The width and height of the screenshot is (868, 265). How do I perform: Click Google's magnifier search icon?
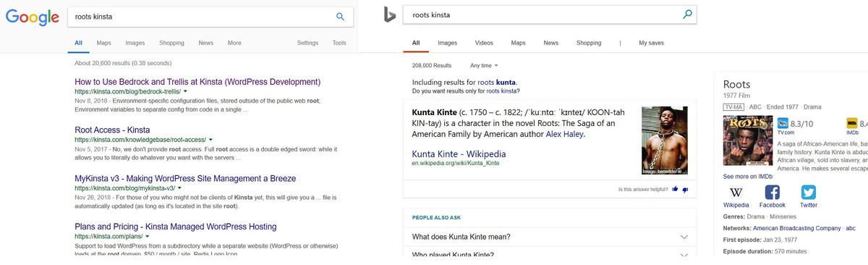[340, 17]
